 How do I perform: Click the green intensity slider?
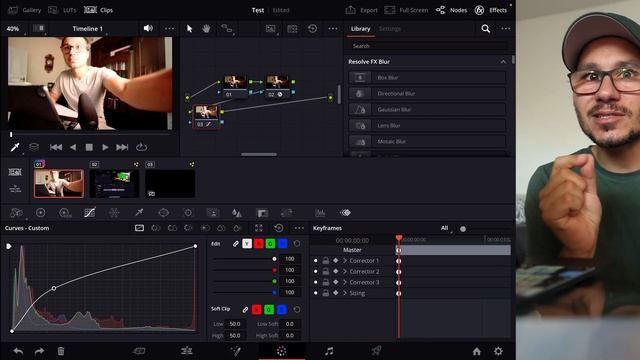(x=245, y=281)
